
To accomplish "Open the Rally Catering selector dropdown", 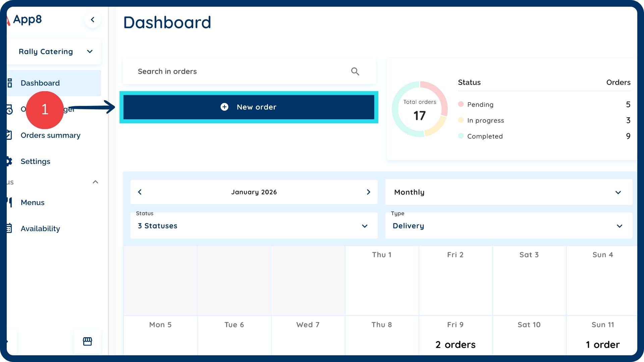I will pyautogui.click(x=54, y=52).
